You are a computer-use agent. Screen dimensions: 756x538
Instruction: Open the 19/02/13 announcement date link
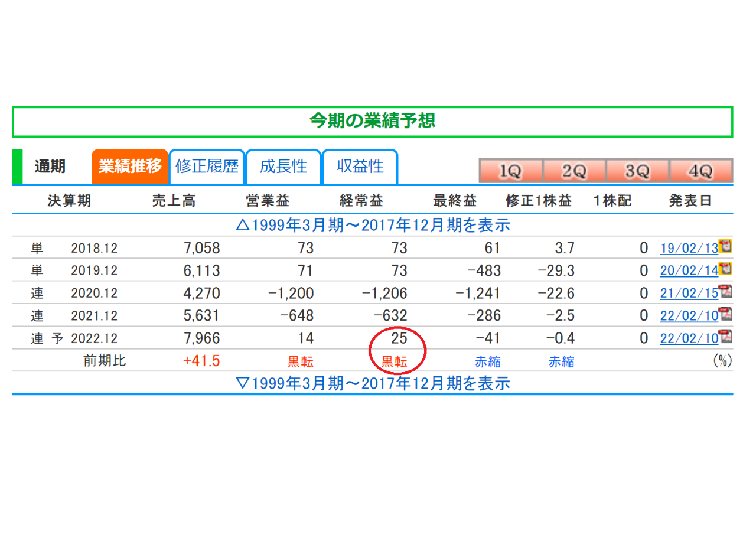(x=689, y=248)
